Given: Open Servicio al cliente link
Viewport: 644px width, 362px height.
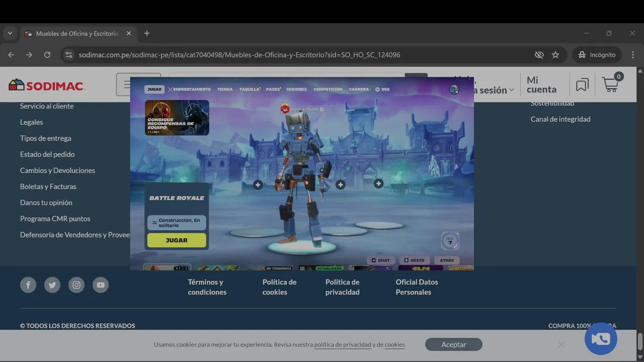Looking at the screenshot, I should [47, 106].
